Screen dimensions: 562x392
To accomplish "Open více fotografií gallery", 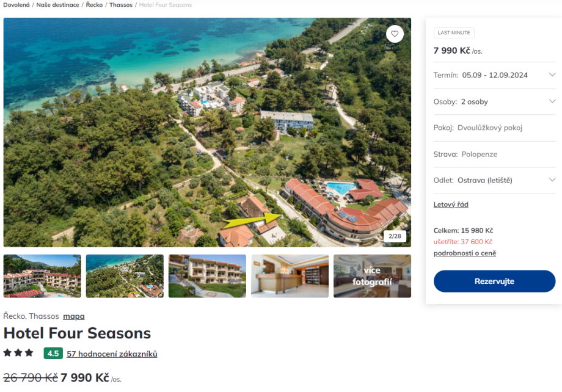I will 372,276.
